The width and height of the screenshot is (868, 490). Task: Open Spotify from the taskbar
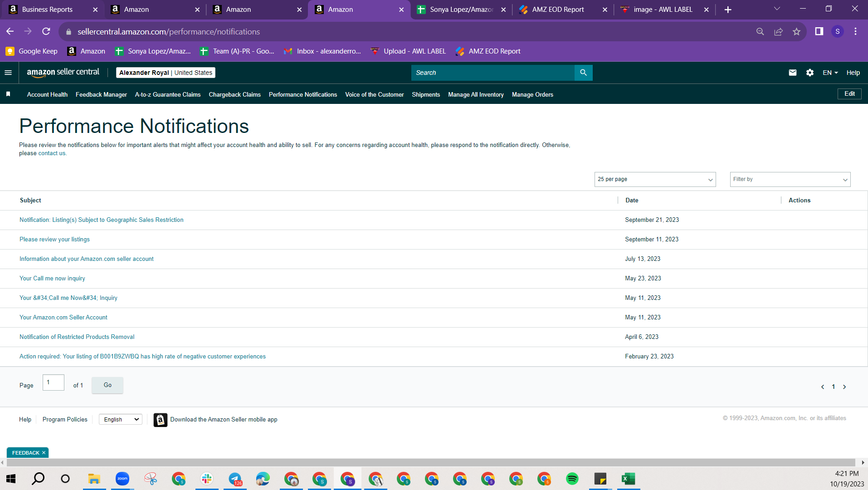pyautogui.click(x=572, y=479)
